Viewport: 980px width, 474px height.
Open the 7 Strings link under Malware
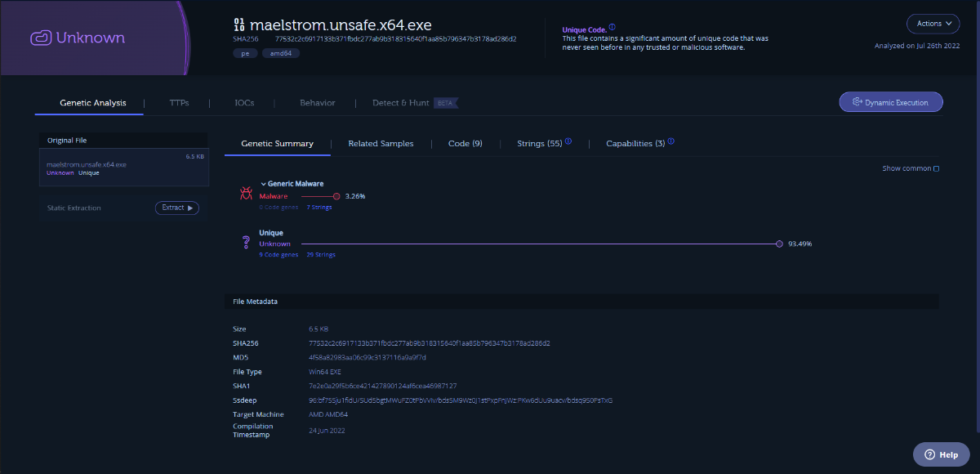click(x=318, y=208)
